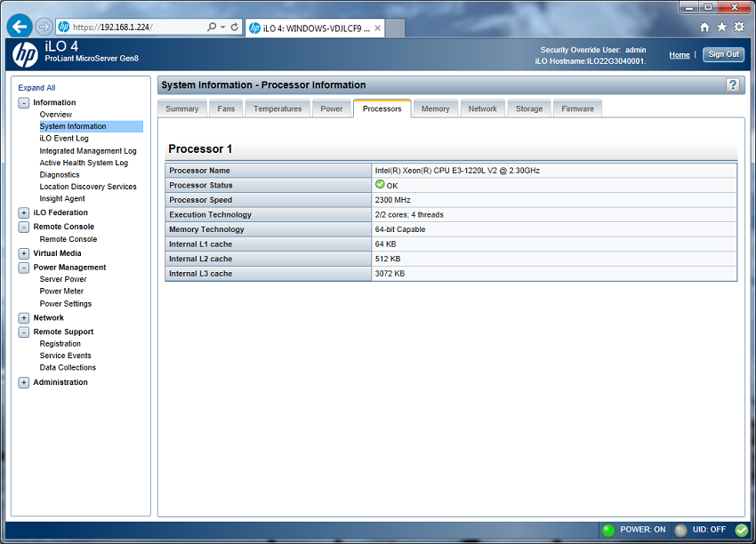Viewport: 756px width, 544px height.
Task: Click the HP logo in header
Action: pyautogui.click(x=25, y=54)
